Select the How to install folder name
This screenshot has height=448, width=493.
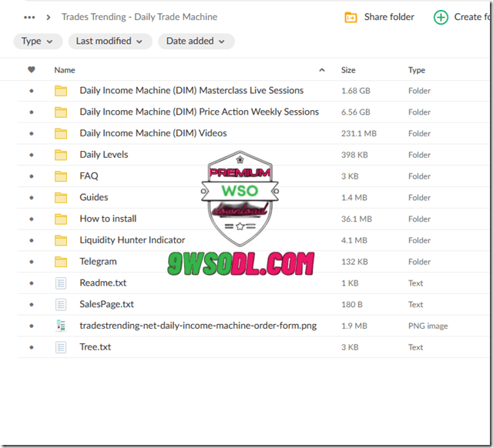108,219
